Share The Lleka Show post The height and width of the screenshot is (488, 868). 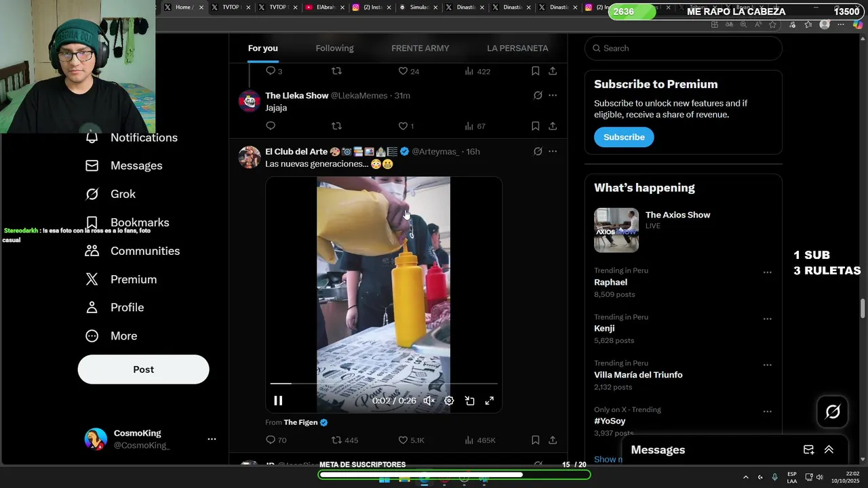click(x=553, y=126)
